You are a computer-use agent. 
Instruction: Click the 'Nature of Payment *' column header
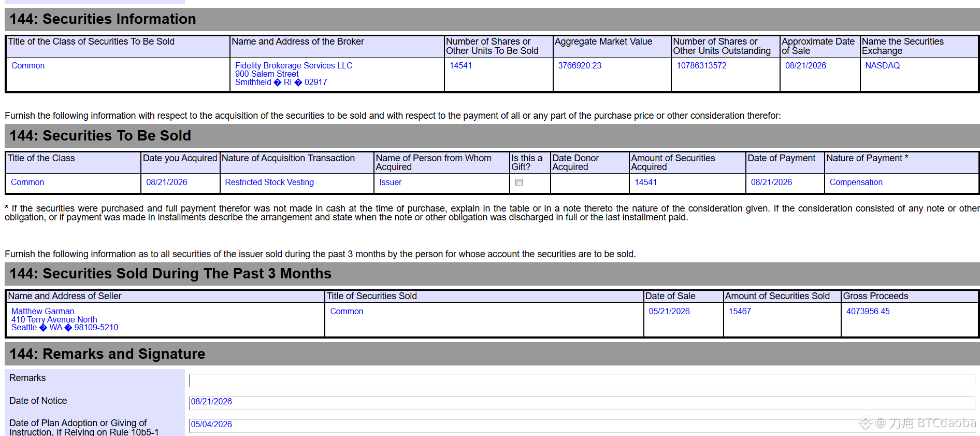coord(867,158)
